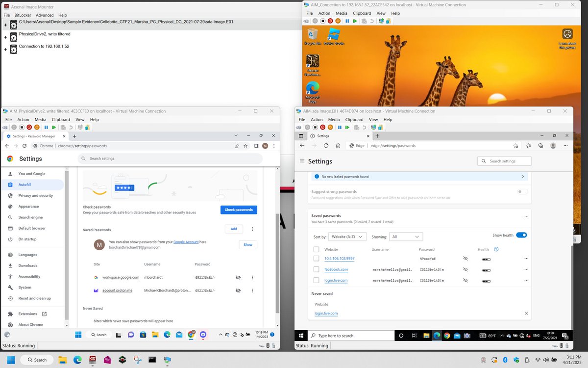
Task: Toggle Suggest strong passwords switch
Action: [x=523, y=192]
